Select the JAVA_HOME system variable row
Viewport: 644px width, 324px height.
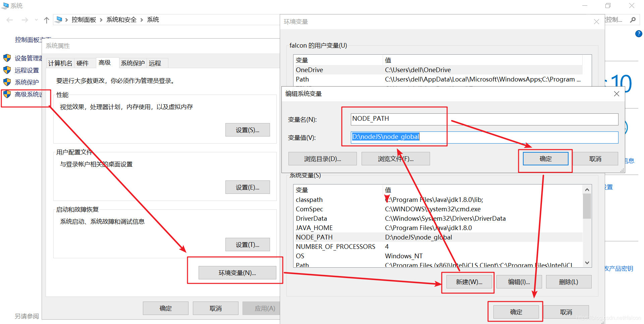tap(439, 228)
